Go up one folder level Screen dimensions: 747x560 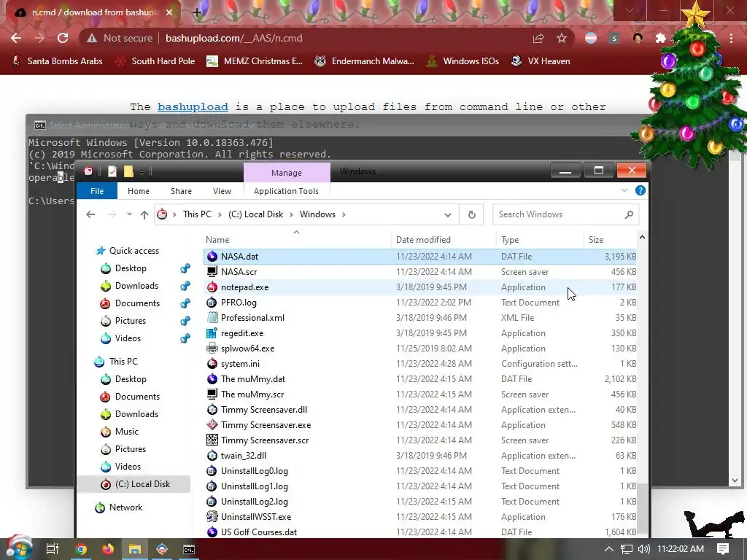(144, 215)
